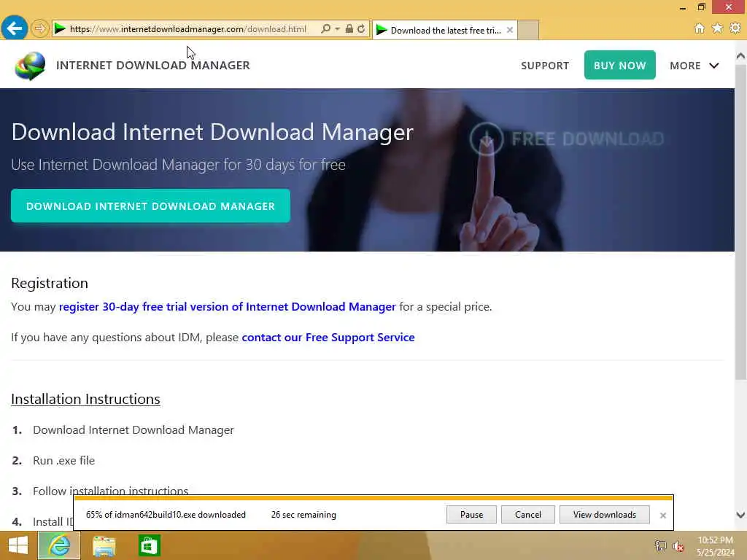
Task: Click the network icon in system tray
Action: (x=660, y=545)
